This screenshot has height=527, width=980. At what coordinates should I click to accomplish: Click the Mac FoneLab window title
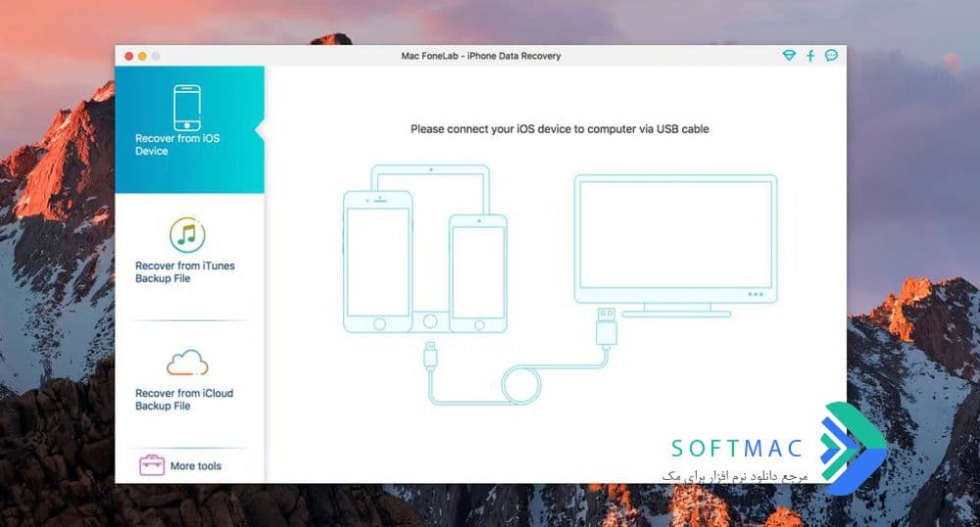tap(480, 56)
